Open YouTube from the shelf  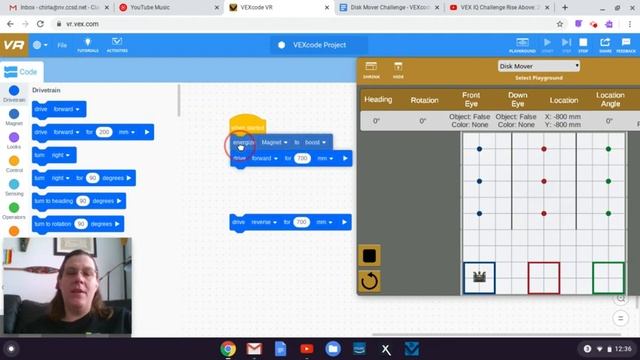[307, 349]
